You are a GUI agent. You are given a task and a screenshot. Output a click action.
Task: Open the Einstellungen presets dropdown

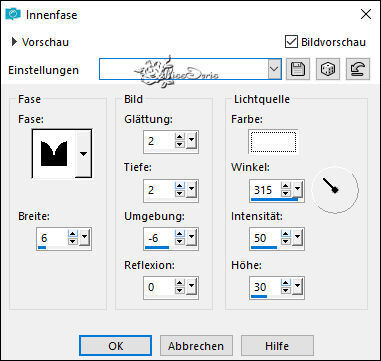click(x=274, y=69)
